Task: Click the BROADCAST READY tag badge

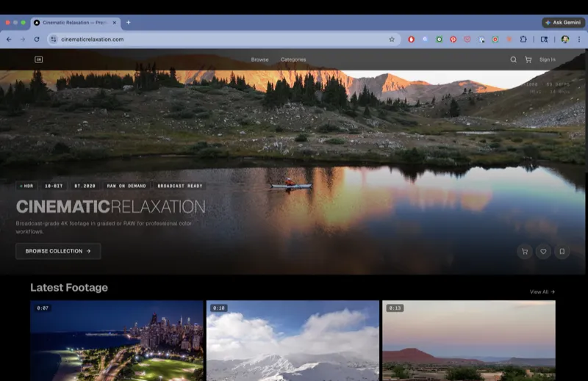Action: click(180, 186)
